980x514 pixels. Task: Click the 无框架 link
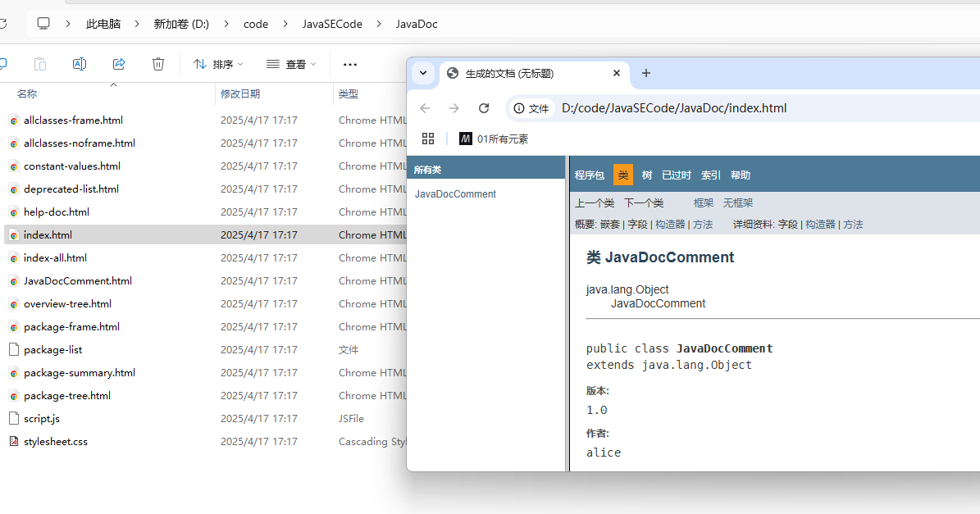[x=738, y=203]
